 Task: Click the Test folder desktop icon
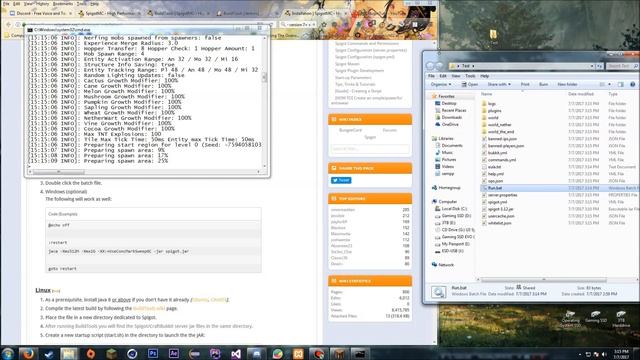(493, 36)
